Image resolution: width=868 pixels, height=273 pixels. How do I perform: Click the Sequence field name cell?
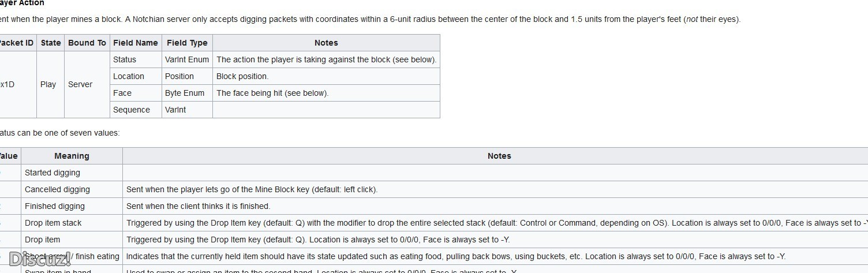pyautogui.click(x=136, y=110)
